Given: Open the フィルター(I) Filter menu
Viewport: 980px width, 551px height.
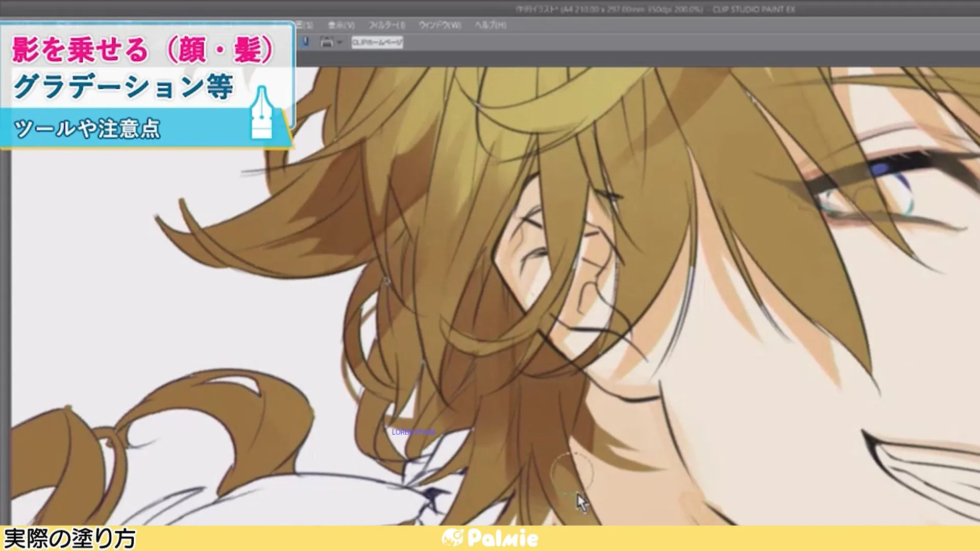Looking at the screenshot, I should point(387,25).
